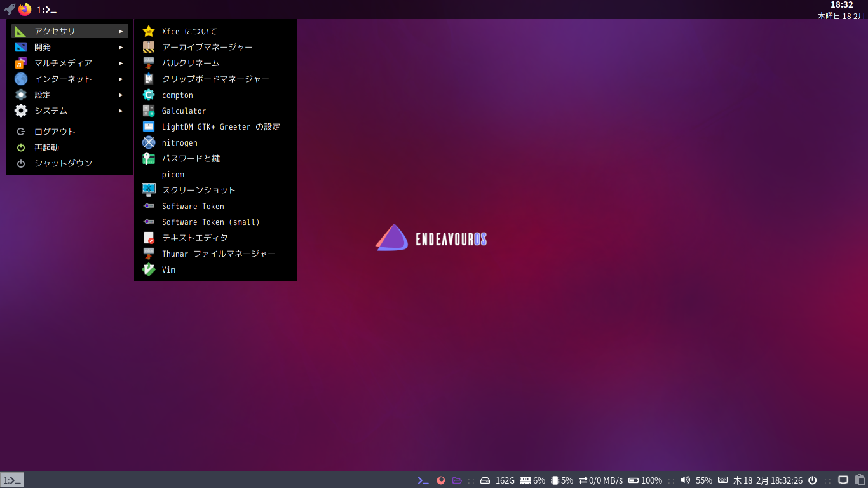Launch Firefox from the top panel
The width and height of the screenshot is (868, 488).
(x=25, y=10)
